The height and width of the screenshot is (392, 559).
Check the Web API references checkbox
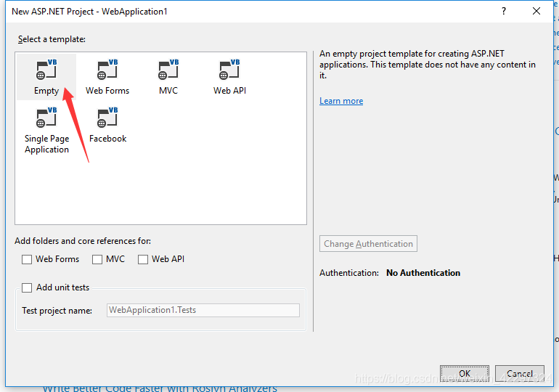[143, 259]
